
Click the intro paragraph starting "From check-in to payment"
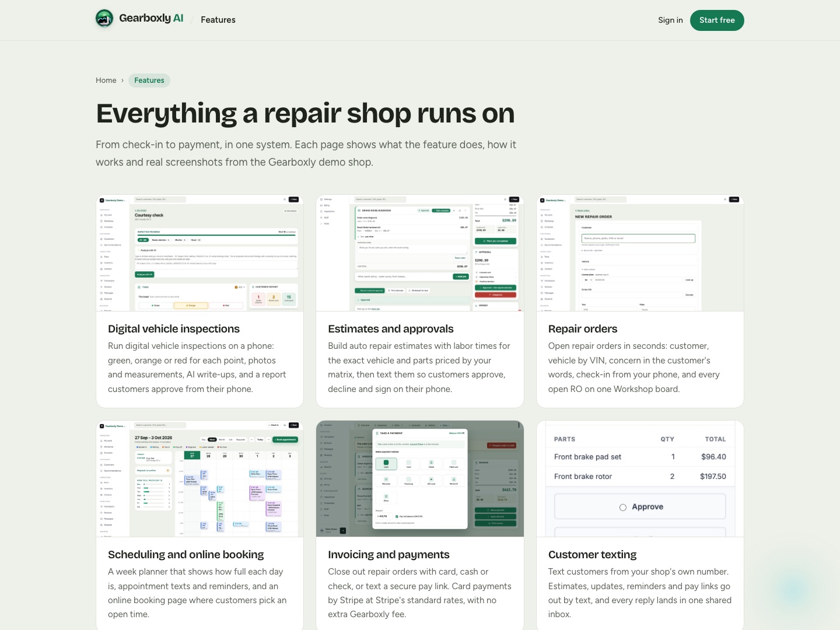point(306,153)
